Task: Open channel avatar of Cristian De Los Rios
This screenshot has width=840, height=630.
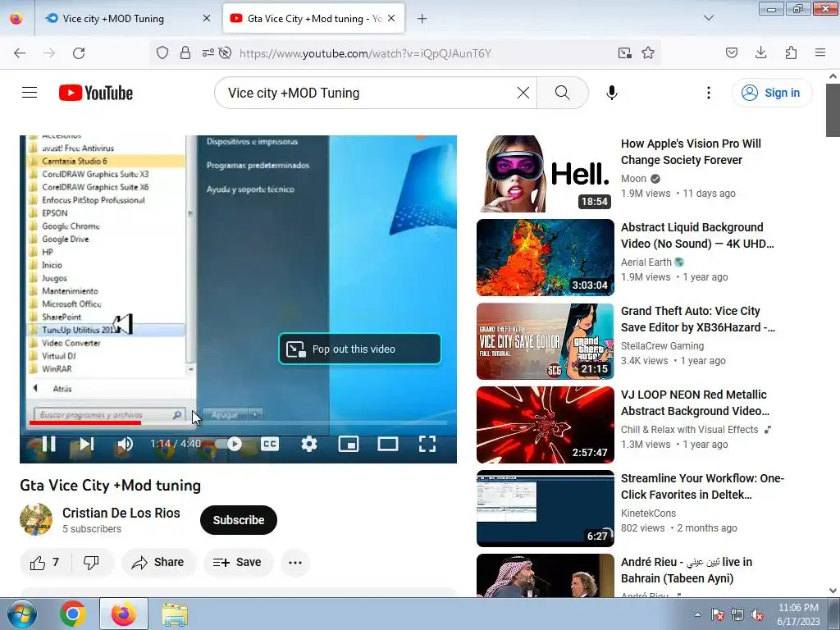Action: pos(36,519)
